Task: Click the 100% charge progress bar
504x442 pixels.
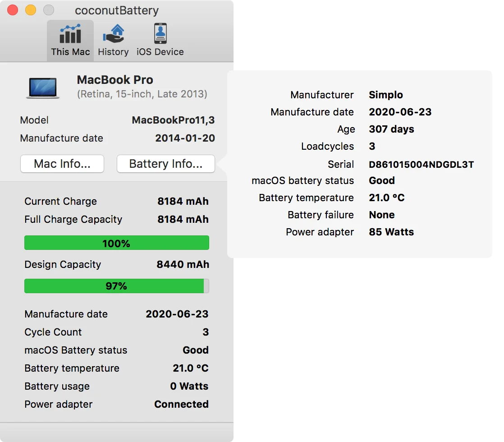Action: pyautogui.click(x=117, y=243)
